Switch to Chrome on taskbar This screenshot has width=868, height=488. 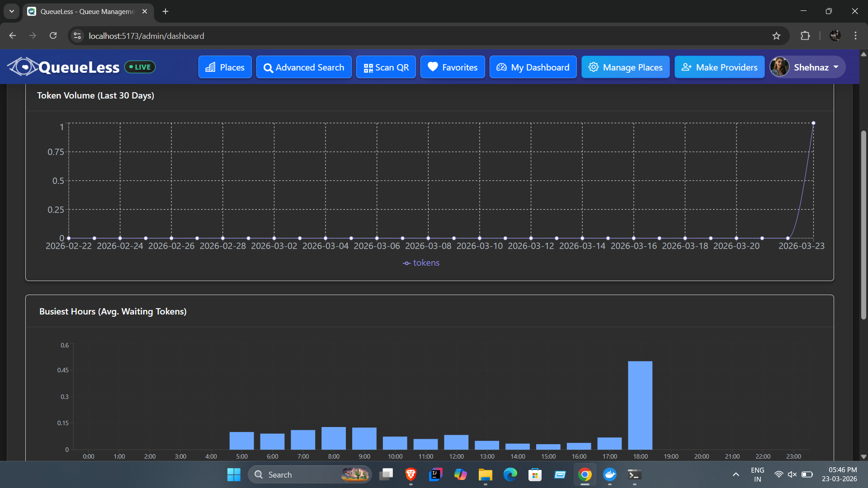click(585, 474)
